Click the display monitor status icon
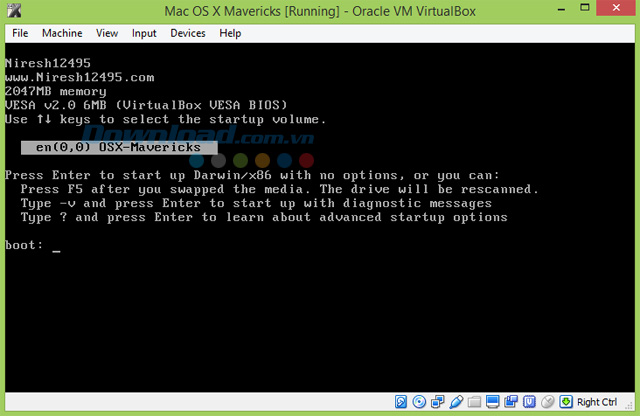Viewport: 640px width, 416px height. pos(493,402)
